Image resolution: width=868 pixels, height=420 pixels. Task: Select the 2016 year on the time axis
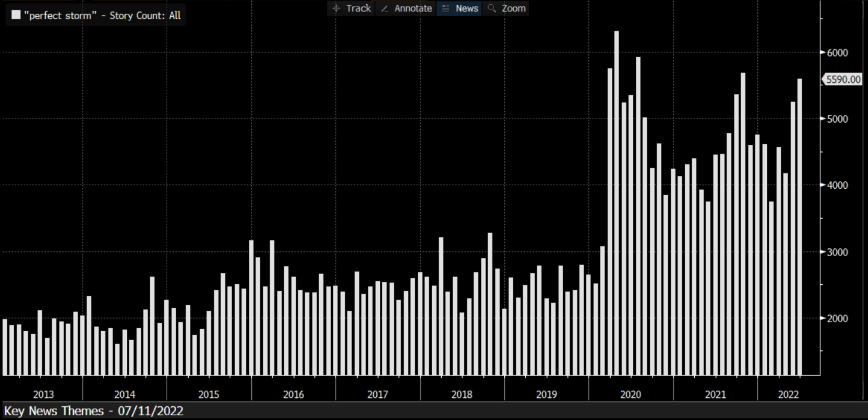pyautogui.click(x=294, y=394)
